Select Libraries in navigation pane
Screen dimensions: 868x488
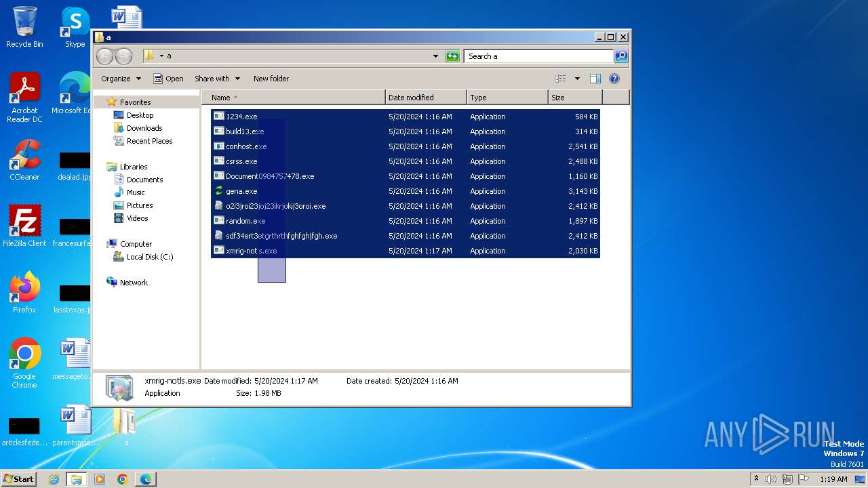tap(127, 167)
